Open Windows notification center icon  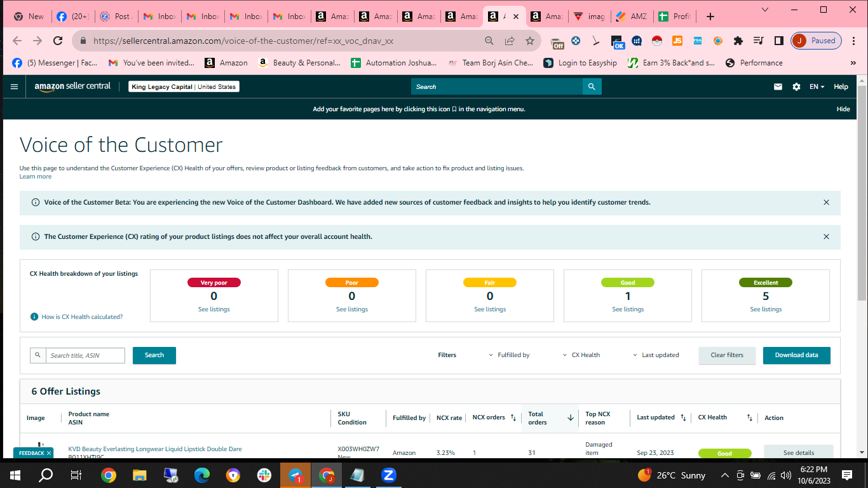click(846, 475)
